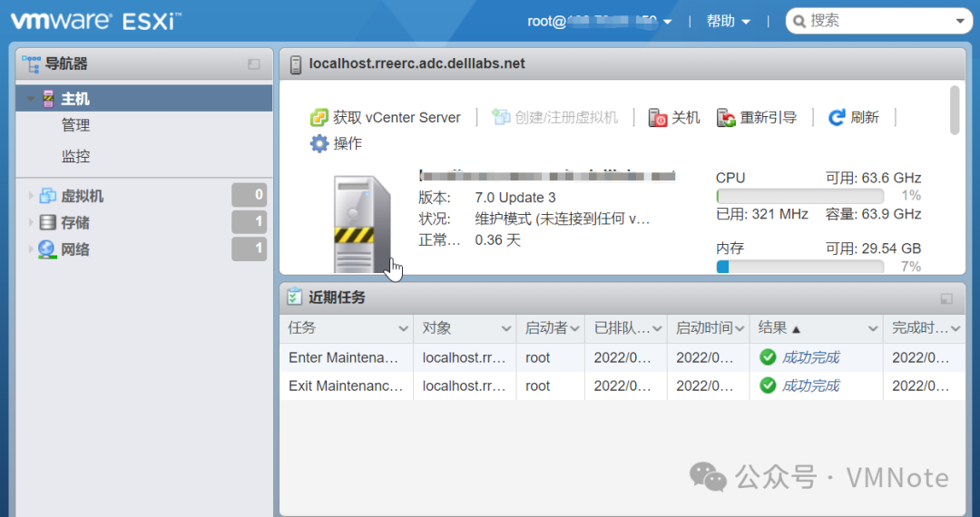Screen dimensions: 980x517
Task: Open the 任务 column dropdown arrow
Action: click(x=403, y=328)
